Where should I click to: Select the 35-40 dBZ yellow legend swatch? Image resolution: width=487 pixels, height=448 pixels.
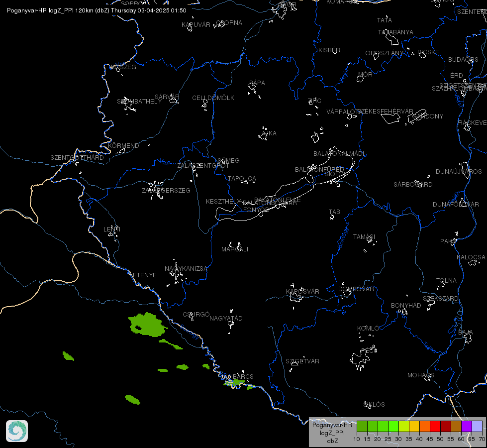[x=414, y=426]
